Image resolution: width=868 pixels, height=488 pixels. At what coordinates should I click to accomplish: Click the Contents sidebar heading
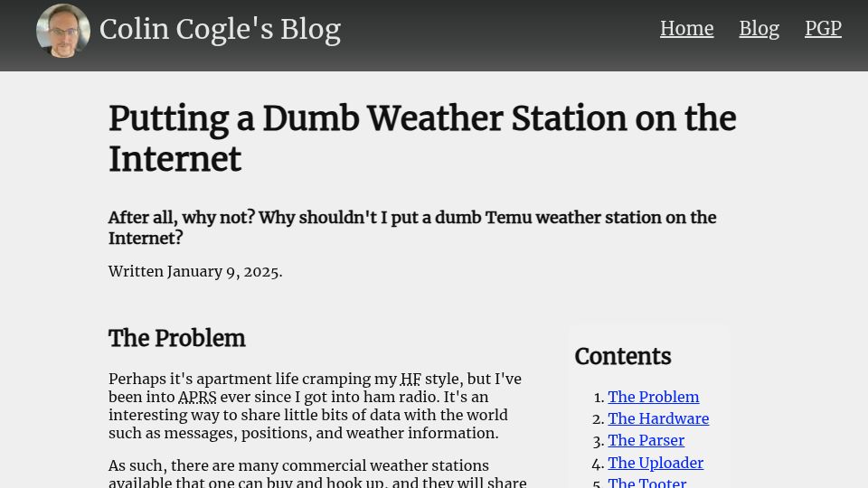point(623,356)
